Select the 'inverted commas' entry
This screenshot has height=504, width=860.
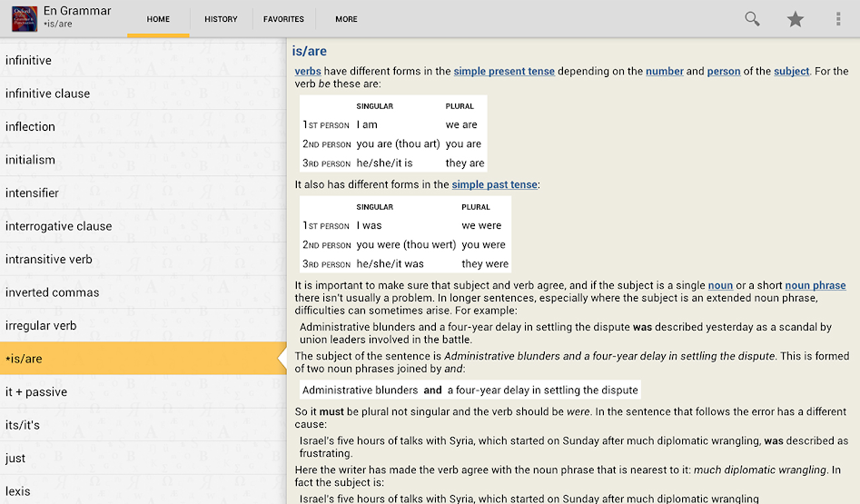(x=52, y=292)
